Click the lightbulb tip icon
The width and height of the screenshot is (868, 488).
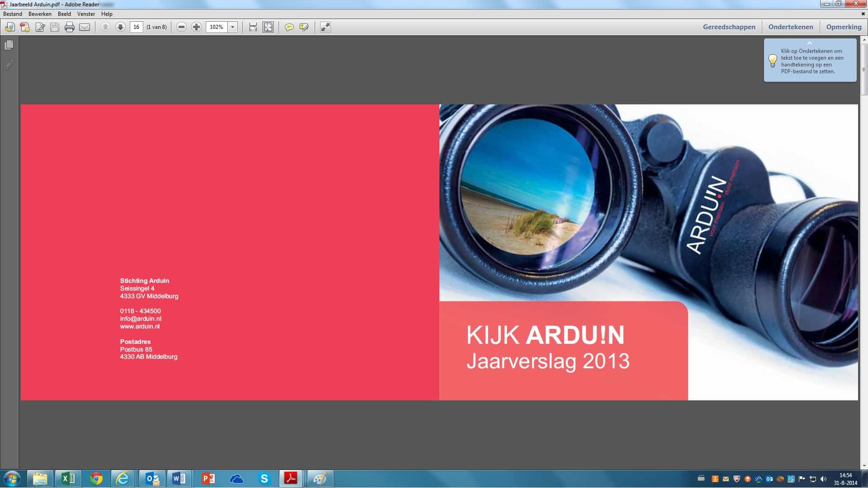[x=773, y=61]
